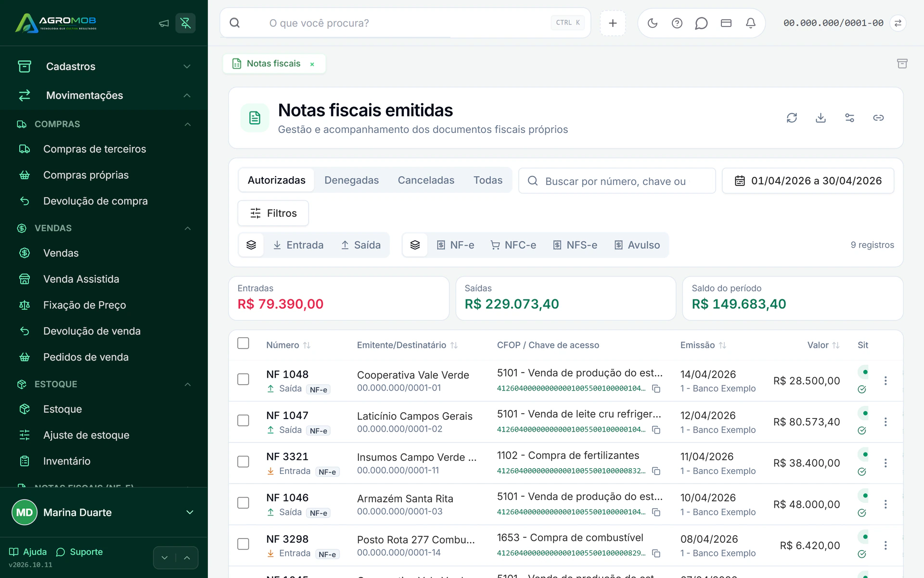The image size is (924, 578).
Task: Click the link chain icon
Action: point(879,118)
